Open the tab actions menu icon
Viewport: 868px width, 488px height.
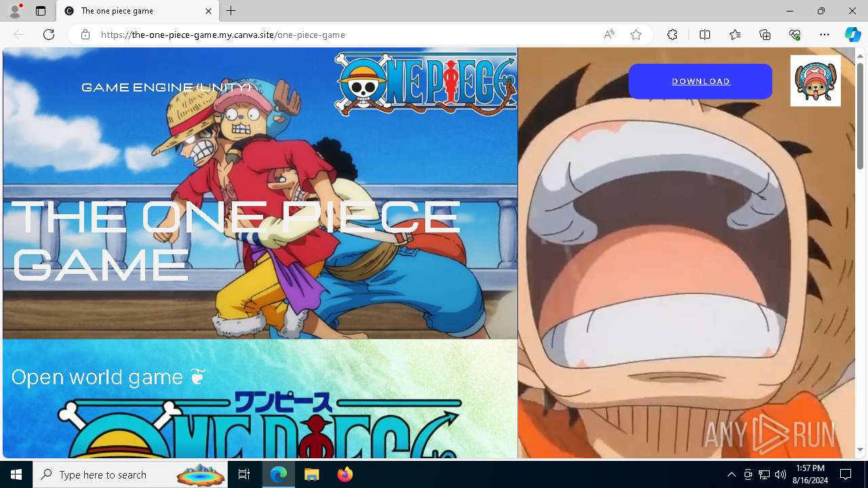pyautogui.click(x=41, y=11)
